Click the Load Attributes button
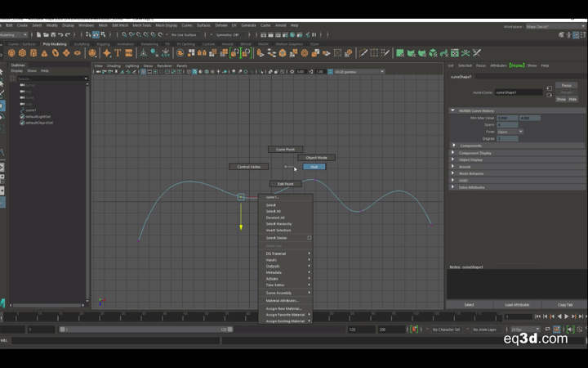This screenshot has width=588, height=368. (516, 304)
